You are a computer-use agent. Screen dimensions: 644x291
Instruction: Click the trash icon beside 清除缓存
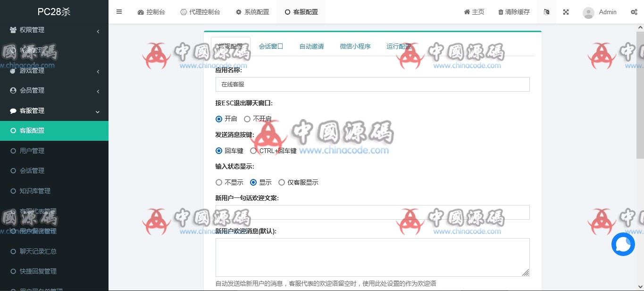(501, 12)
